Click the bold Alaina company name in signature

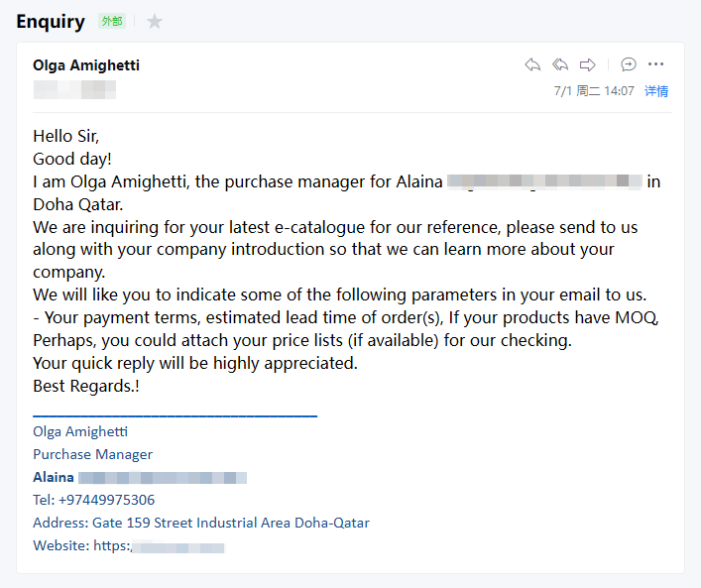(x=54, y=477)
